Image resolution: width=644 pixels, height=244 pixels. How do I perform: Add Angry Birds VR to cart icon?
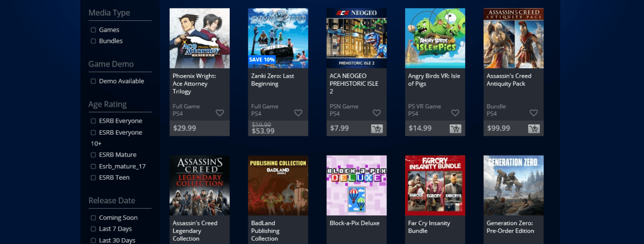pos(455,128)
